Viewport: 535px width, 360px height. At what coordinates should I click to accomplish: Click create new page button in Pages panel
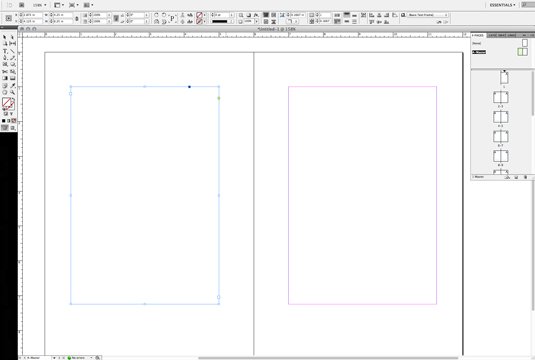pyautogui.click(x=516, y=177)
